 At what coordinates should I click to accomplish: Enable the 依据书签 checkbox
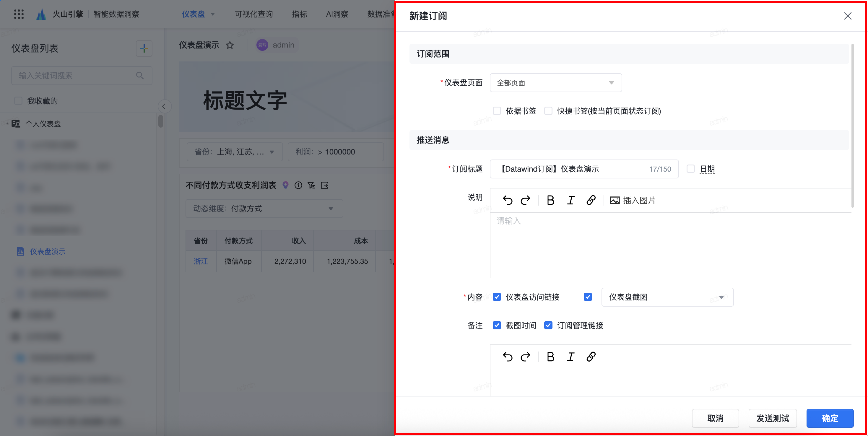tap(497, 111)
